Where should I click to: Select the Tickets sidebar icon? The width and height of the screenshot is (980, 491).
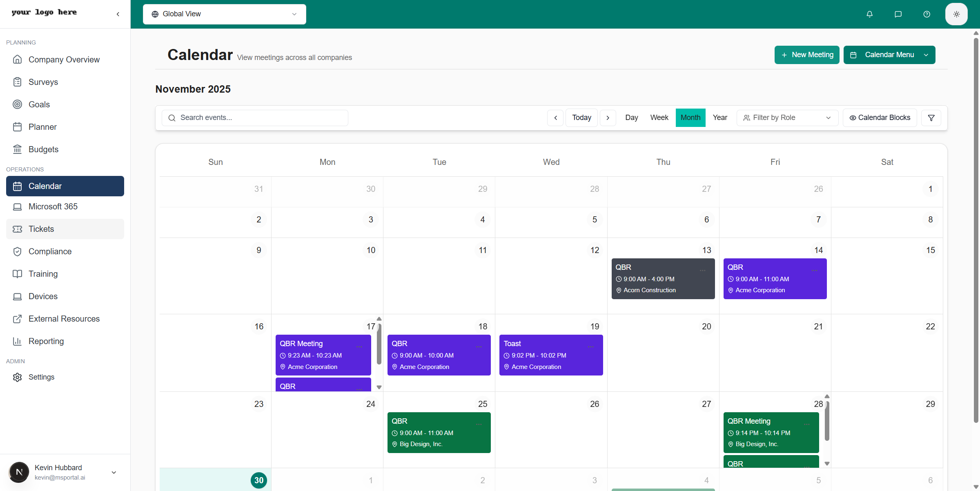point(17,229)
